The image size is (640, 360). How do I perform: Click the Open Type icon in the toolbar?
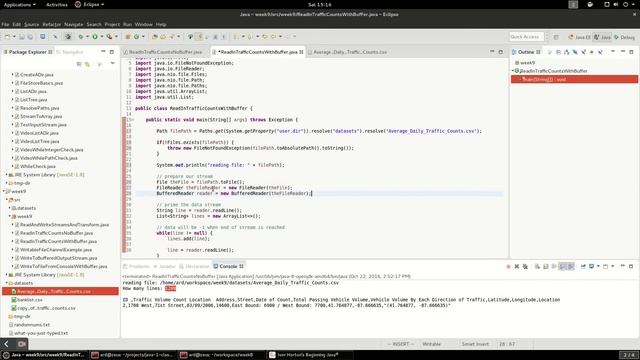coord(154,37)
